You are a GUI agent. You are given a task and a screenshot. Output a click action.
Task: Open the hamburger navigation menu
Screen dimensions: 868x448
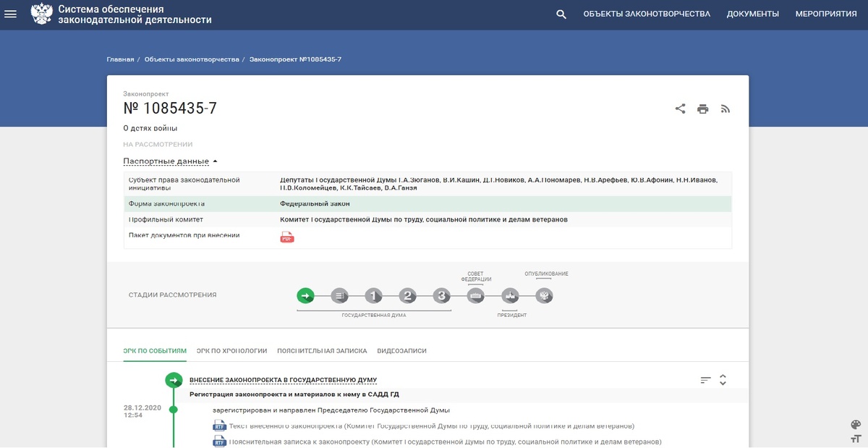click(x=10, y=14)
